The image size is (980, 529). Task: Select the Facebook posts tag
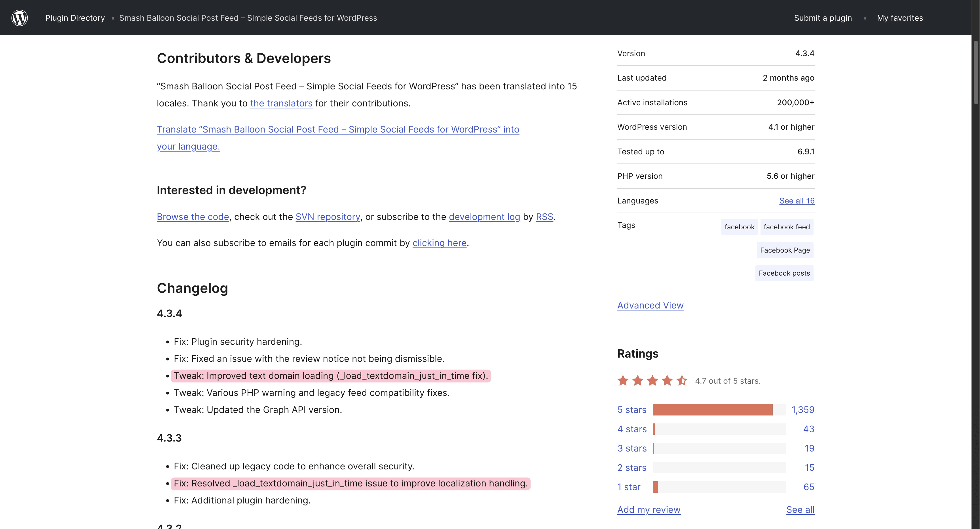click(784, 273)
